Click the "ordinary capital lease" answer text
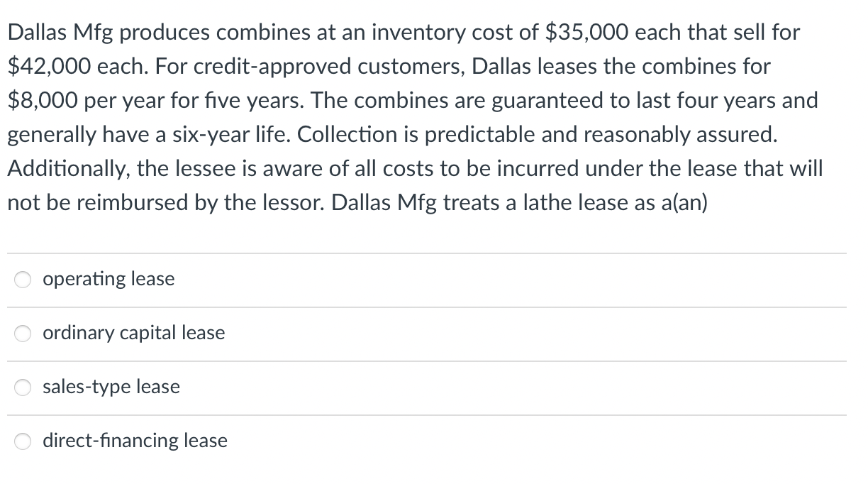This screenshot has width=868, height=484. point(134,333)
